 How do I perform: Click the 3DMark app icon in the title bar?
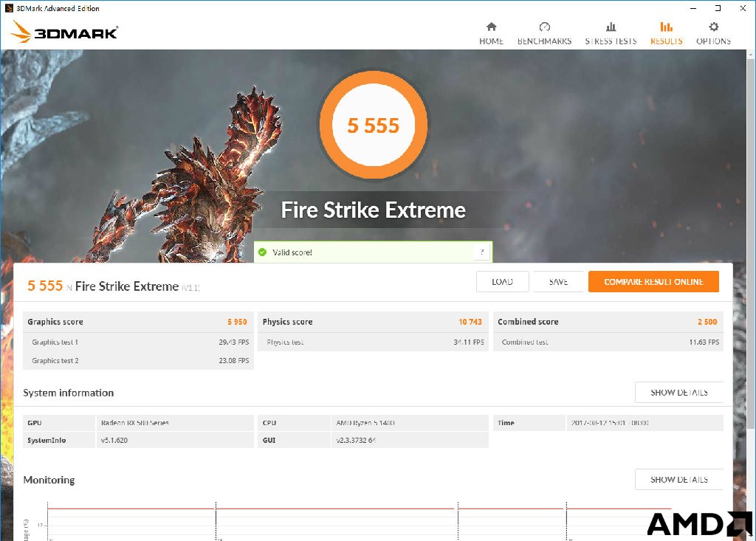[9, 8]
